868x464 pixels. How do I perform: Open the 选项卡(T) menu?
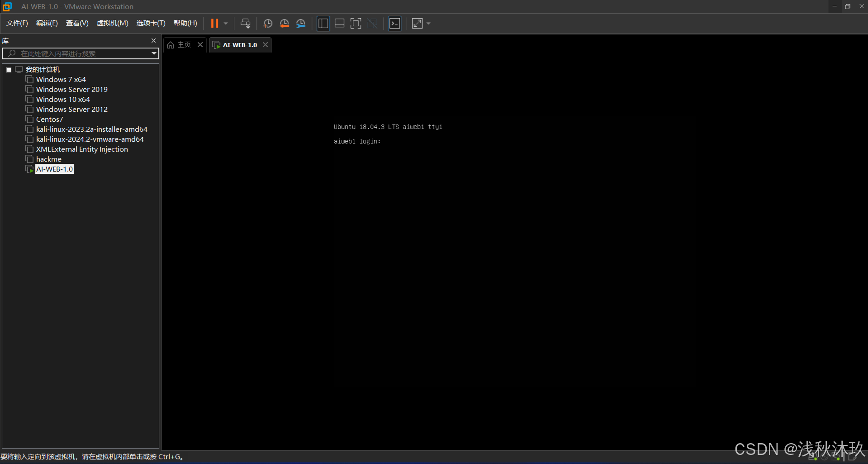[151, 23]
